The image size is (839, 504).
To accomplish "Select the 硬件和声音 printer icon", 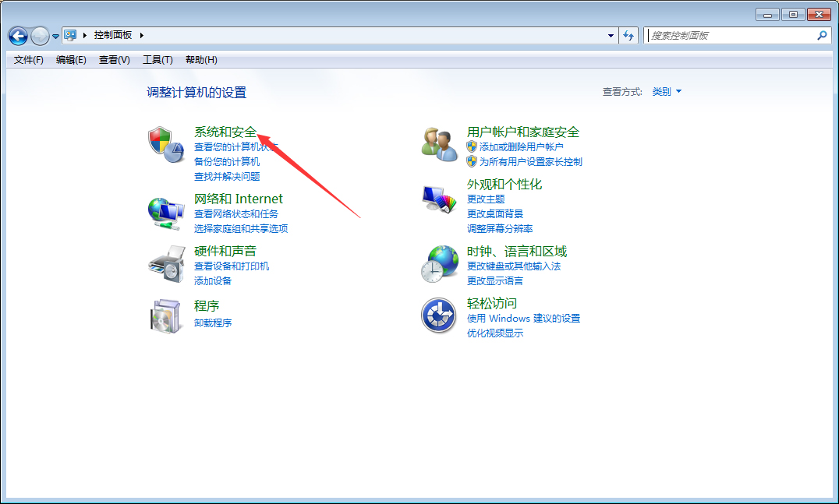I will [165, 264].
